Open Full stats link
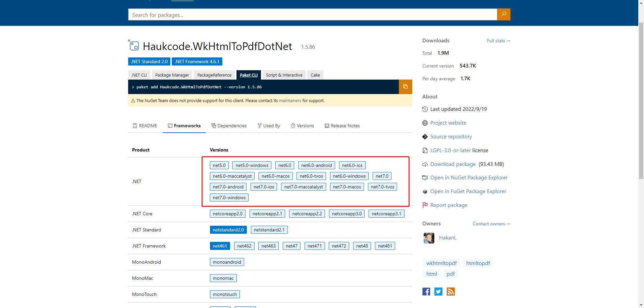Viewport: 644px width, 308px height. pos(498,41)
